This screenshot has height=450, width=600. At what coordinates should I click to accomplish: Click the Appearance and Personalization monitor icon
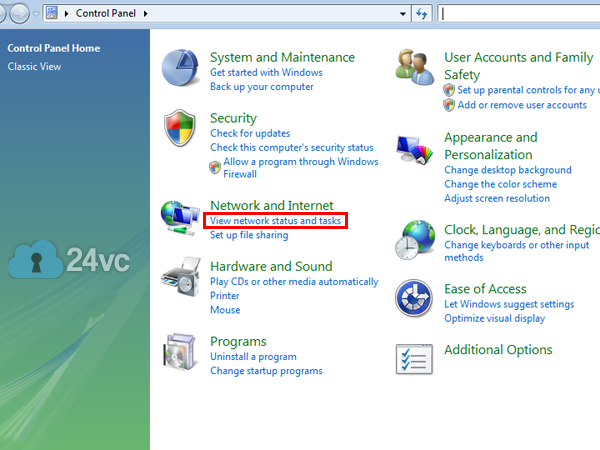tap(415, 150)
